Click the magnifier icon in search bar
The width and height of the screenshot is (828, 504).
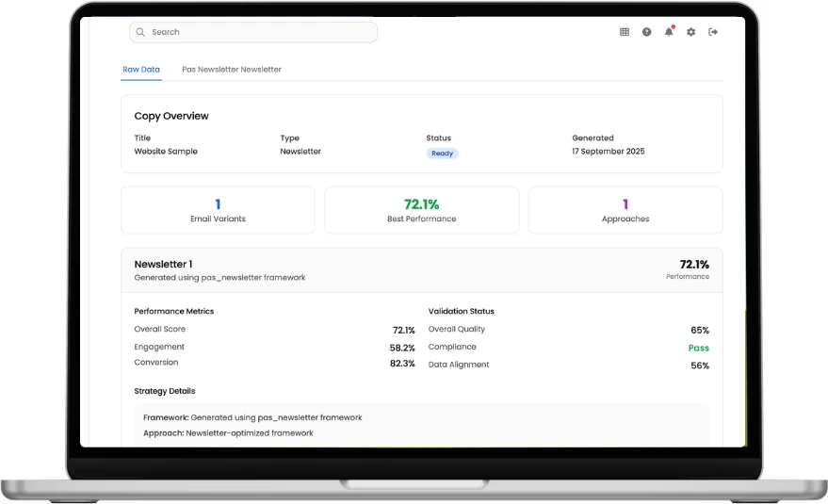click(x=140, y=32)
